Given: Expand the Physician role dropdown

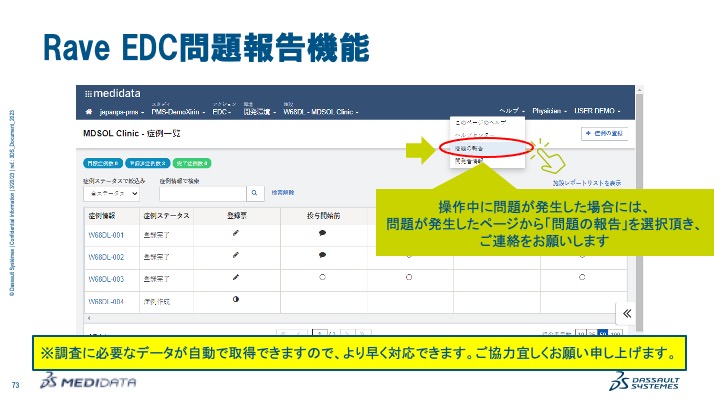Looking at the screenshot, I should click(x=549, y=111).
